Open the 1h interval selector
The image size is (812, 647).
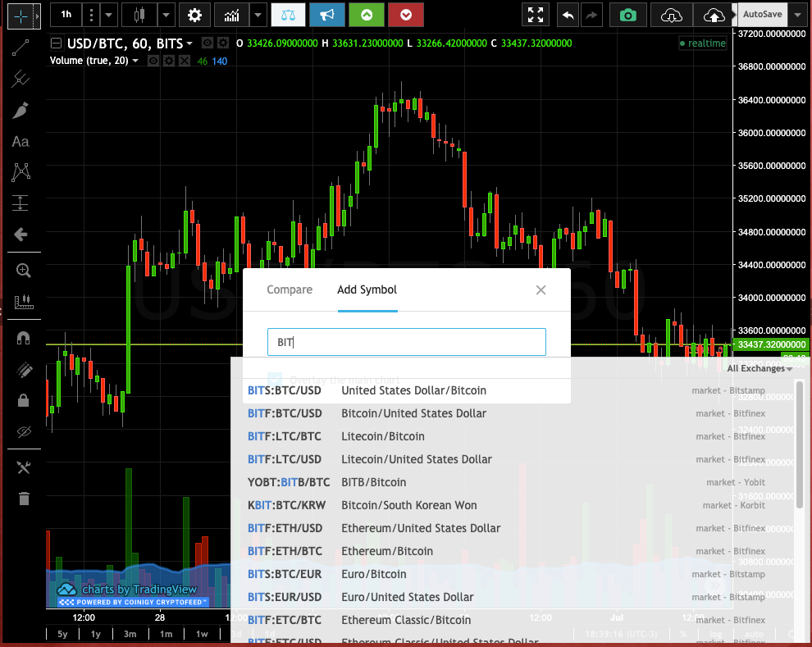click(x=66, y=15)
